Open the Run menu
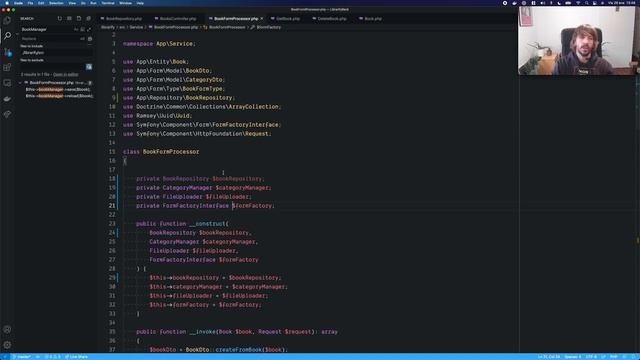The image size is (640, 360). coord(93,3)
